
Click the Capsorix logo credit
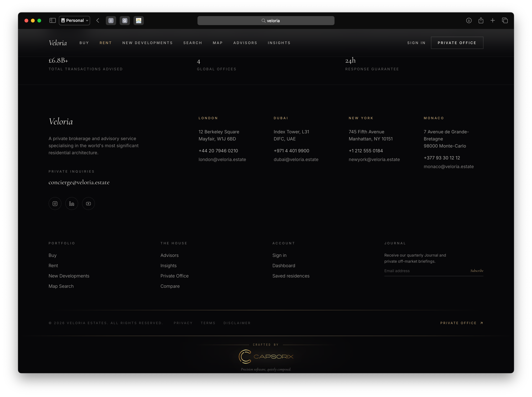click(266, 357)
